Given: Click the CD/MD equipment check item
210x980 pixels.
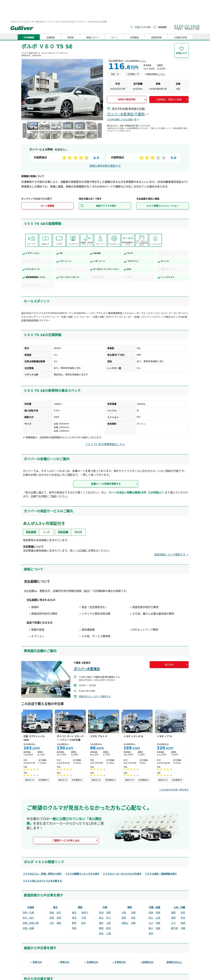Looking at the screenshot, I should click(105, 253).
